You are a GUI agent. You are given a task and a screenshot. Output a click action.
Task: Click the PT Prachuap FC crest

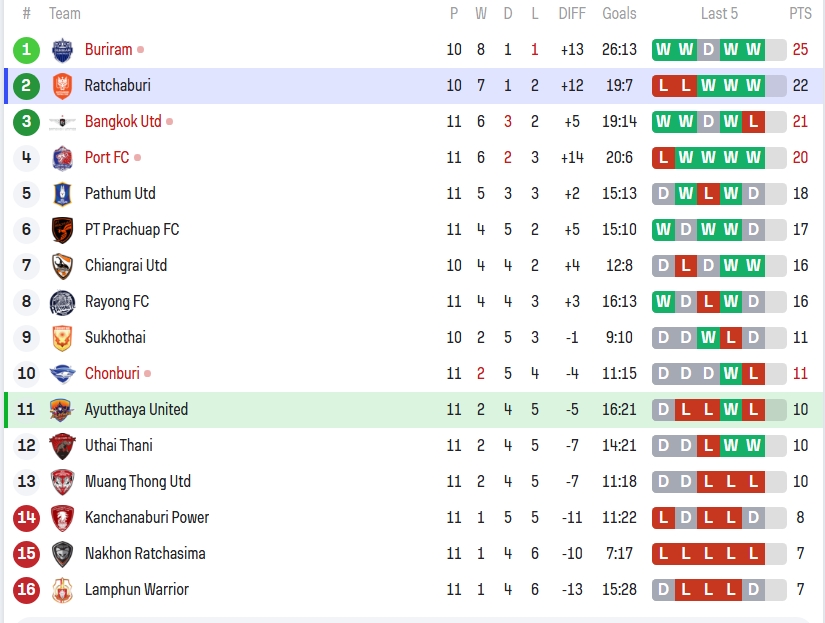click(x=62, y=230)
